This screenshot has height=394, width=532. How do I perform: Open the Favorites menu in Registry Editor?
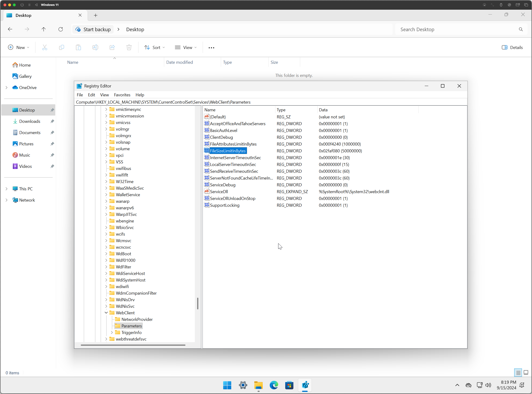click(122, 95)
